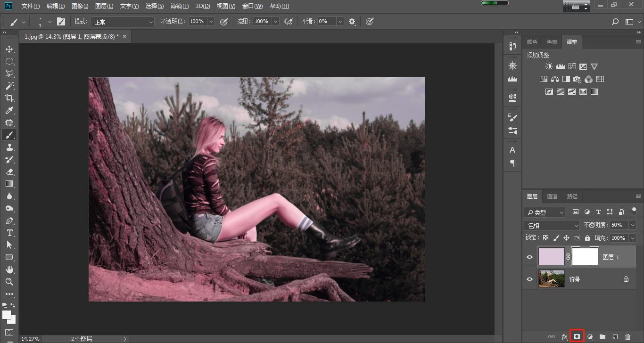Viewport: 644px width, 343px height.
Task: Select the Horizontal Type tool
Action: (9, 233)
